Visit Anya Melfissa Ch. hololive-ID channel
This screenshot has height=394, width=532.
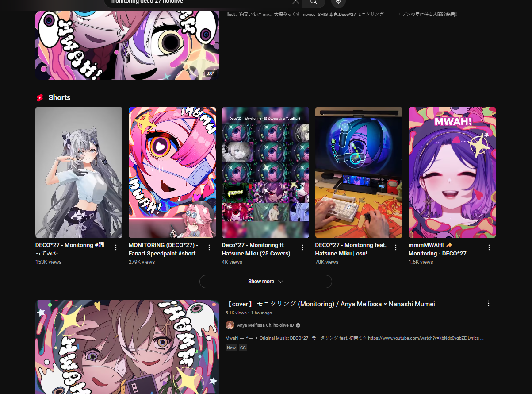pos(265,325)
